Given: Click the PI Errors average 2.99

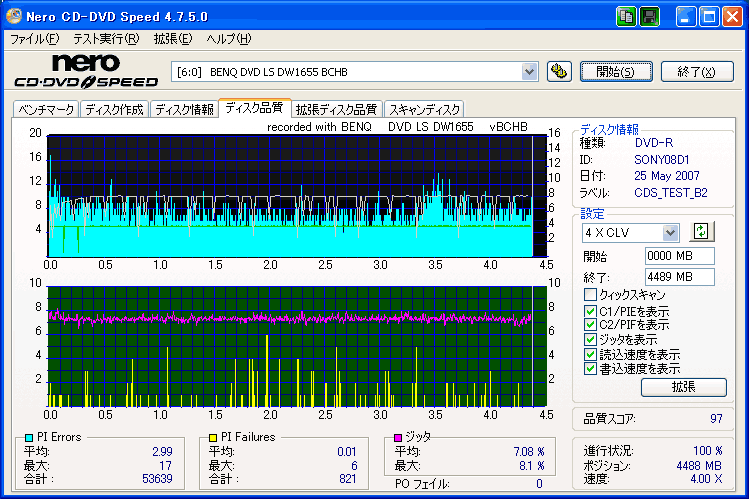Looking at the screenshot, I should pyautogui.click(x=162, y=451).
